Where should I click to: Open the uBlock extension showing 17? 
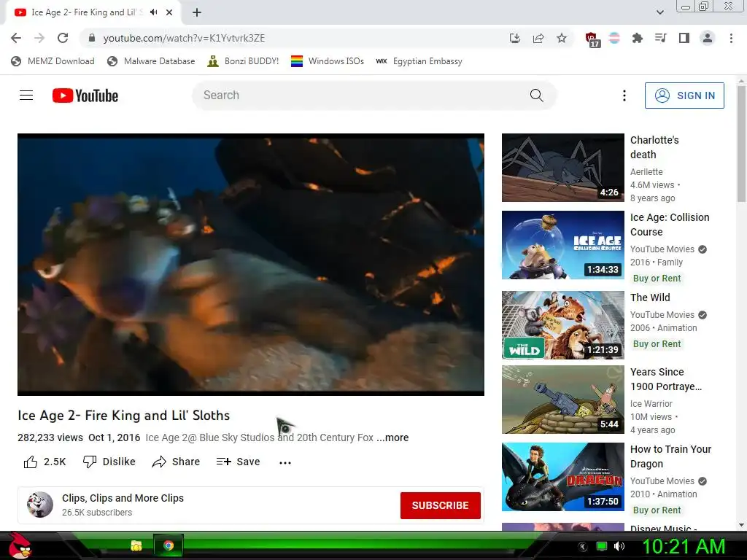(x=592, y=39)
